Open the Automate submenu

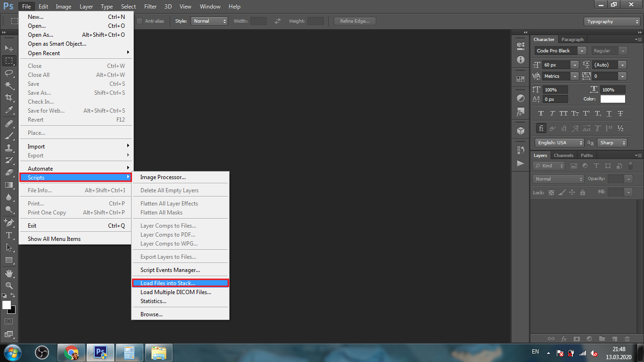click(x=76, y=168)
